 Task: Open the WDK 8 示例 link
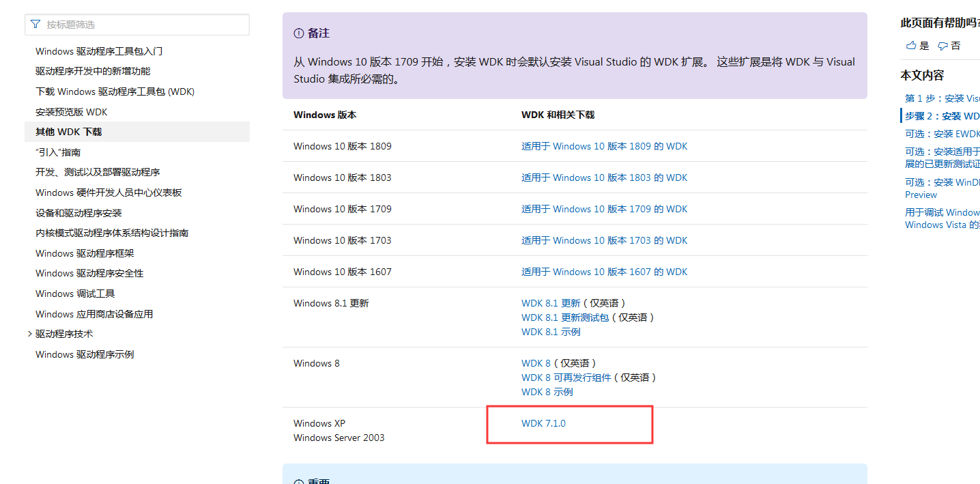point(547,391)
